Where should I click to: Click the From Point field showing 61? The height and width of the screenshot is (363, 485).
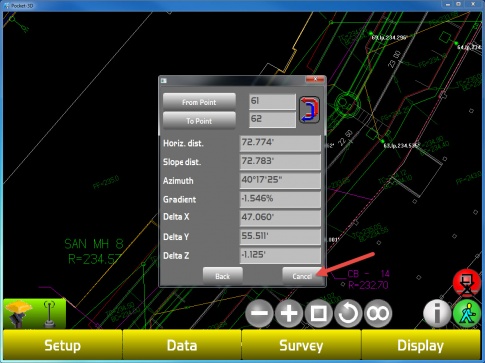coord(272,101)
